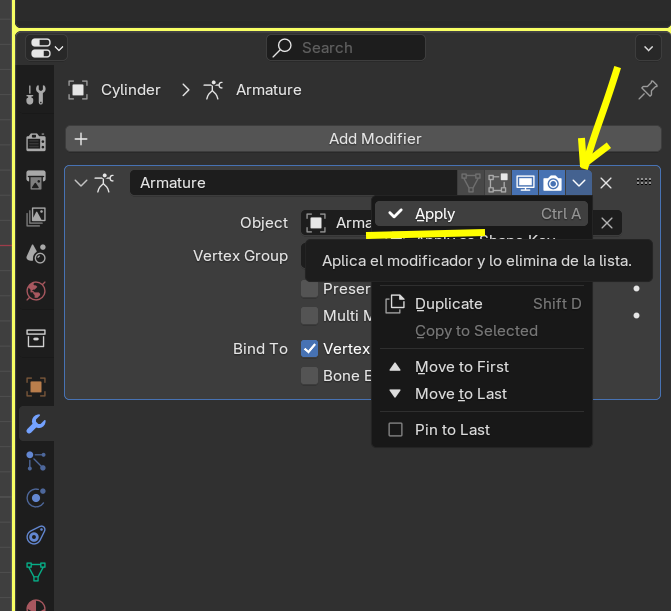
Task: Open the Output properties tab
Action: click(36, 180)
